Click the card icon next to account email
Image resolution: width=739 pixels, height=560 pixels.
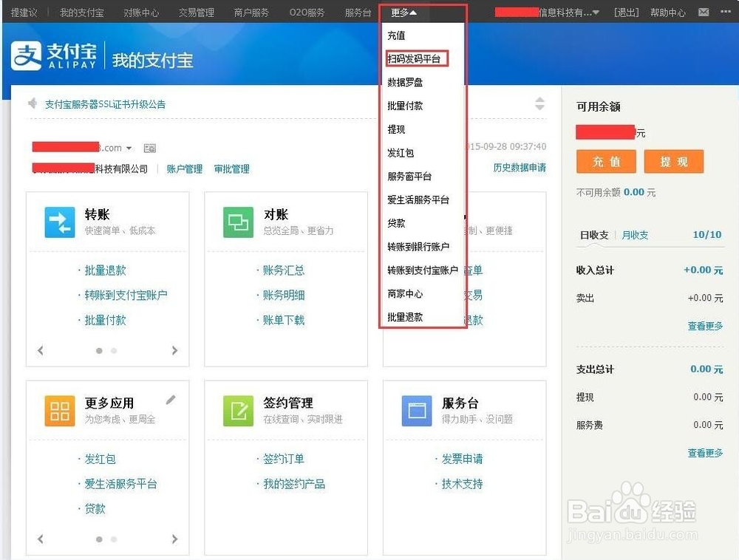[x=150, y=148]
